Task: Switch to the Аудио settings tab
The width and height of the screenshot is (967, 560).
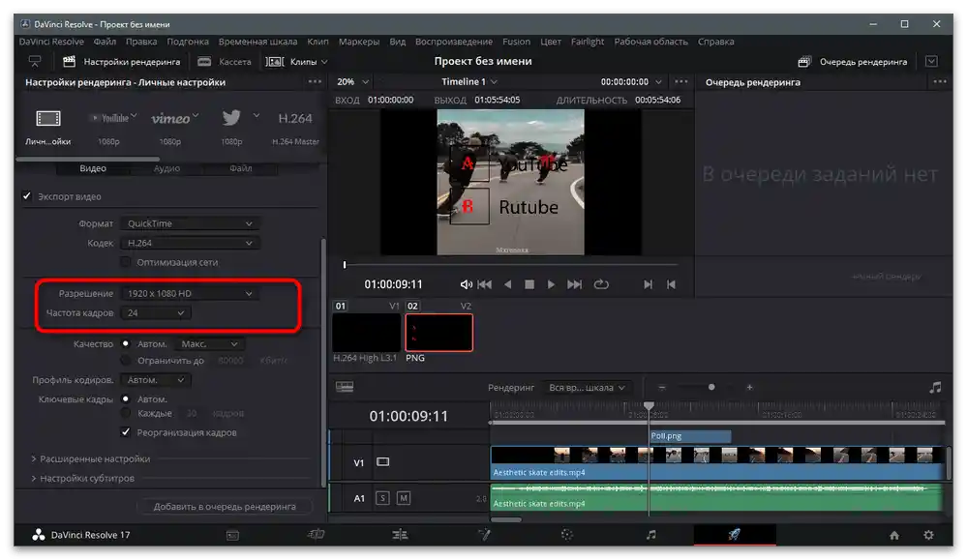Action: coord(166,168)
